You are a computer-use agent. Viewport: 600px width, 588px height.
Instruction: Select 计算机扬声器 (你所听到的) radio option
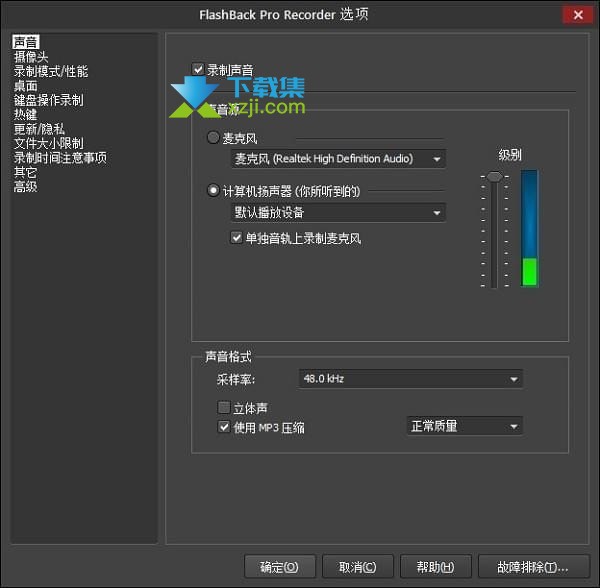point(213,190)
